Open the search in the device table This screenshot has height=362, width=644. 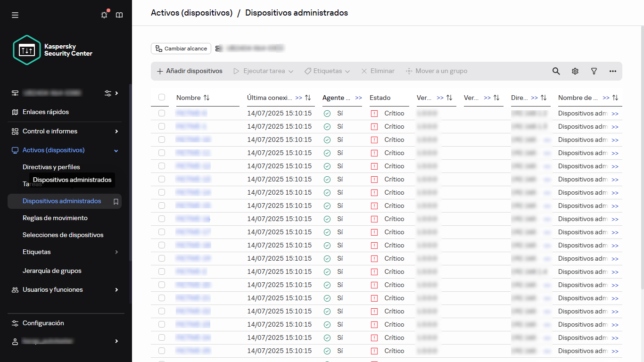point(556,71)
